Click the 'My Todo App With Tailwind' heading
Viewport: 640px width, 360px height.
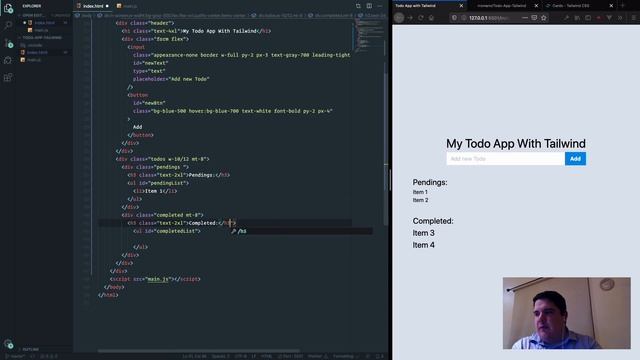point(516,144)
